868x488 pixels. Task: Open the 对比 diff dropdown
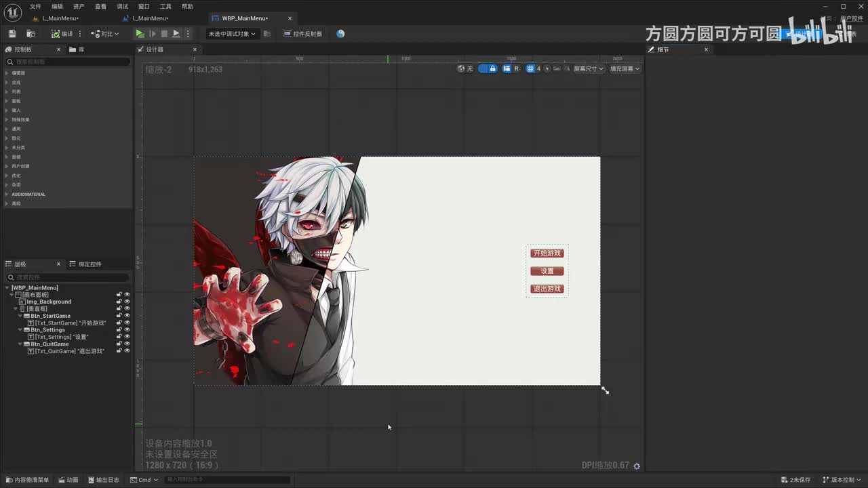coord(105,33)
